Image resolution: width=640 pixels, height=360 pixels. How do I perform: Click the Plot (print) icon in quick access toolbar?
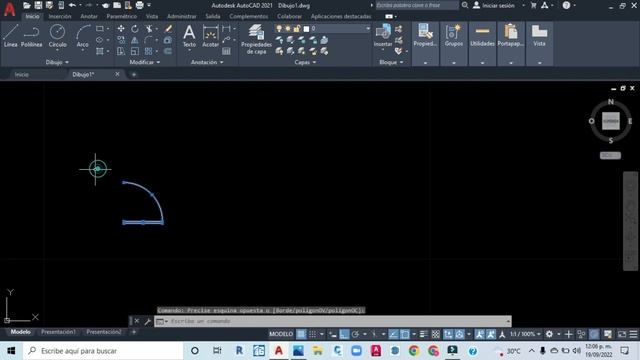coord(139,5)
